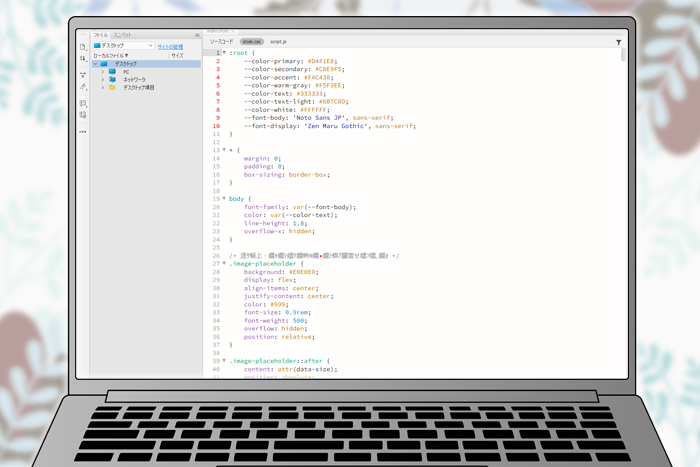Image resolution: width=700 pixels, height=467 pixels.
Task: Click the up-down arrows icon in left toolbar
Action: (83, 60)
